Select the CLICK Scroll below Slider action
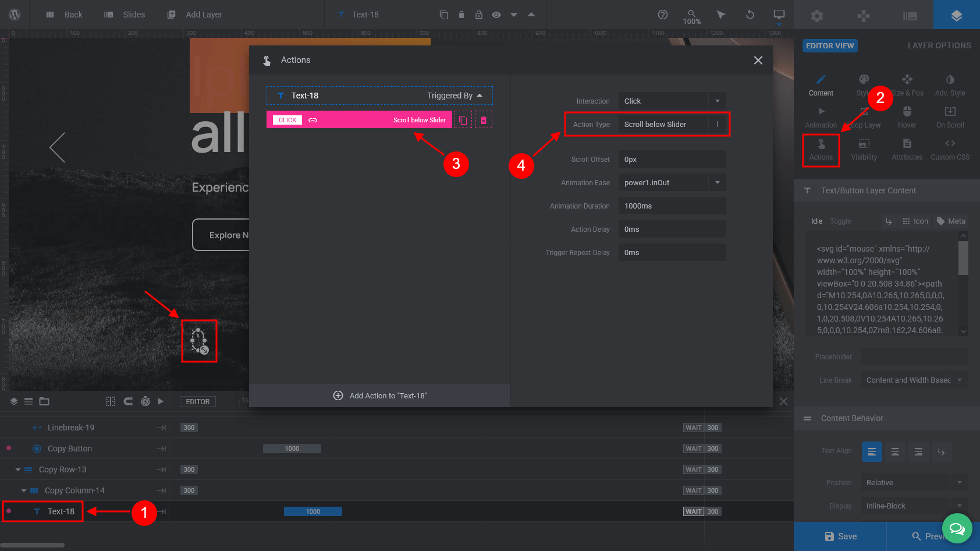The width and height of the screenshot is (980, 551). (359, 120)
